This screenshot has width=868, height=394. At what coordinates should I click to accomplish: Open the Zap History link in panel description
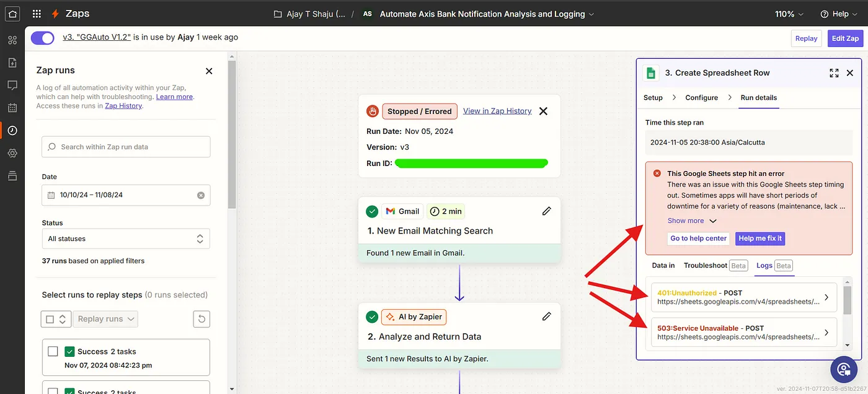123,106
